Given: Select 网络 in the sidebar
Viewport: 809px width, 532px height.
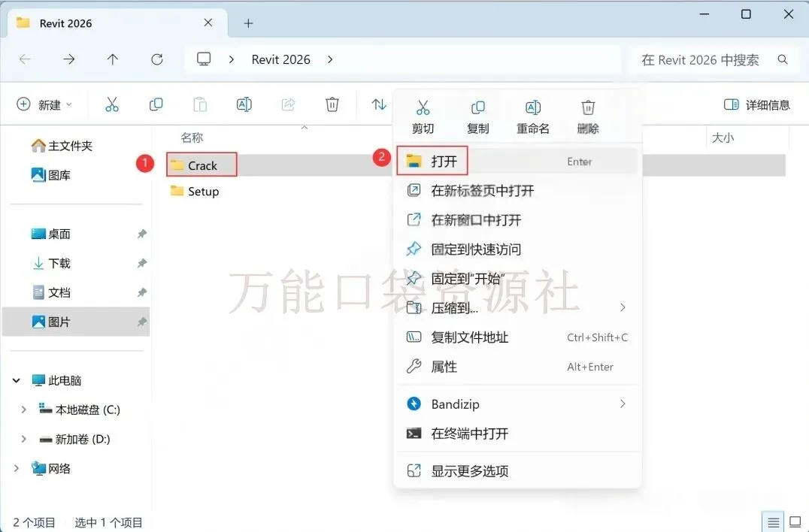Looking at the screenshot, I should pos(51,468).
